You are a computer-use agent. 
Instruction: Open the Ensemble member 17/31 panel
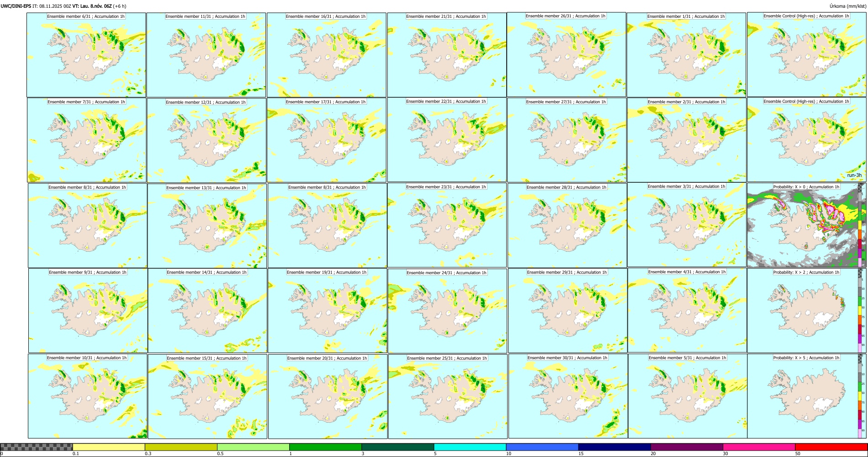pyautogui.click(x=327, y=140)
